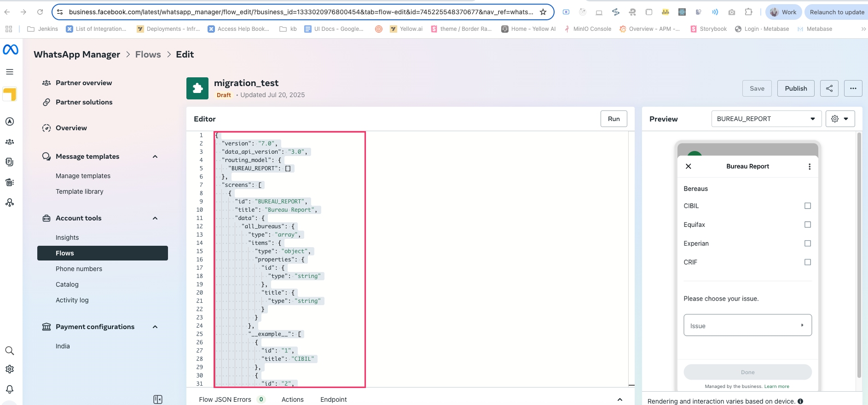Screen dimensions: 868x405
Task: Open the tree hierarchy icon in left rail
Action: [10, 202]
